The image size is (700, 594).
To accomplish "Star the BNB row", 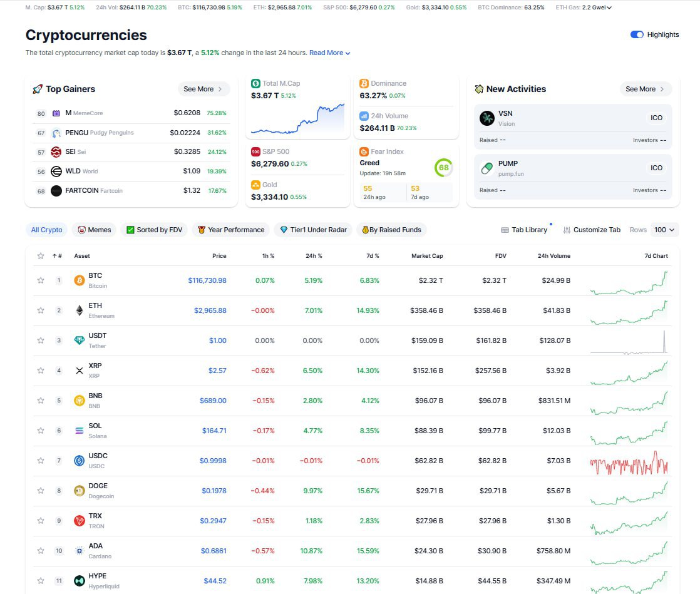I will [x=41, y=401].
